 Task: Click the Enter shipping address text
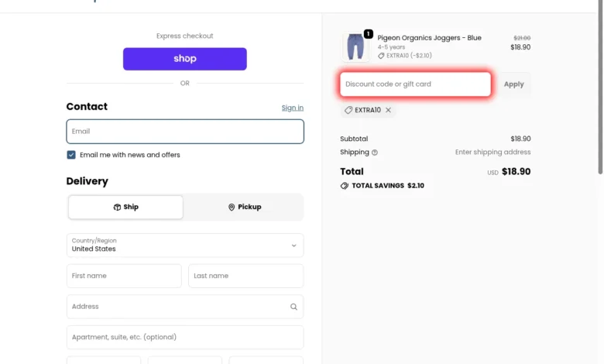coord(492,152)
